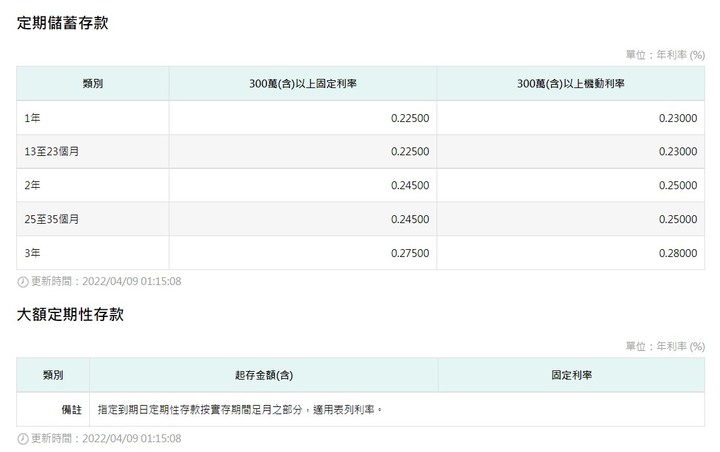This screenshot has width=720, height=452.
Task: Click the 2年 fixed rate 0.24500
Action: click(x=410, y=185)
